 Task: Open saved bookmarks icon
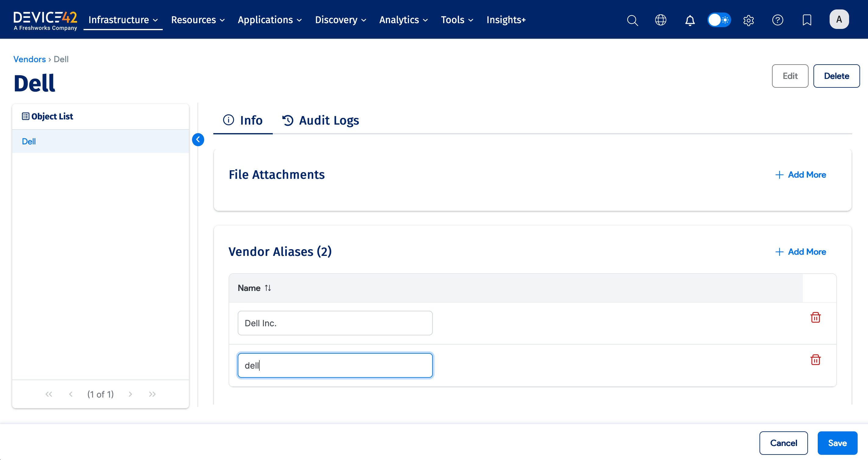point(807,20)
